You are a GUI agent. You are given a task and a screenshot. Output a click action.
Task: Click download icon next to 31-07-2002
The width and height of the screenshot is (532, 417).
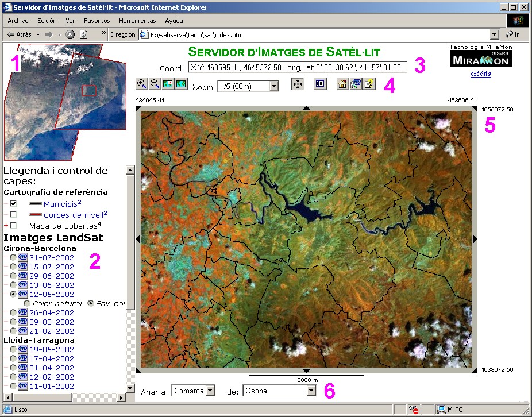(23, 257)
